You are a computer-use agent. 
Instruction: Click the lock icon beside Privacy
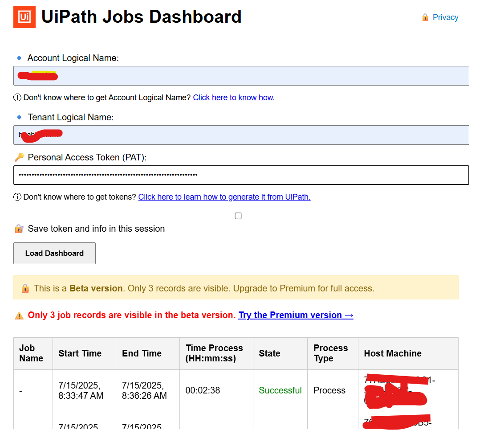point(425,17)
